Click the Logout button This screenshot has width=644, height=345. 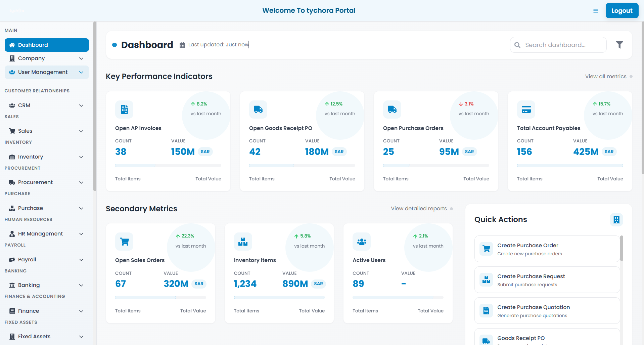point(622,11)
